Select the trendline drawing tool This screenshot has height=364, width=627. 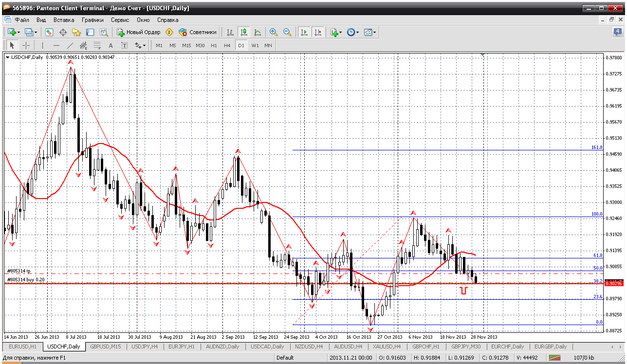70,45
